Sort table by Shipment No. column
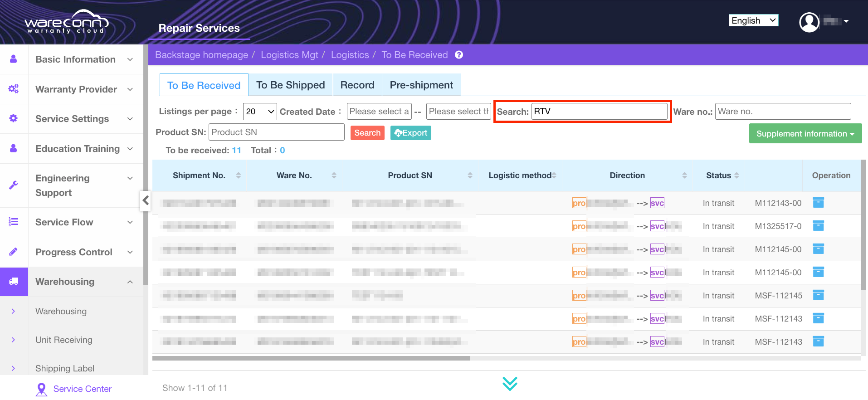Screen dimensions: 868x400 click(238, 176)
